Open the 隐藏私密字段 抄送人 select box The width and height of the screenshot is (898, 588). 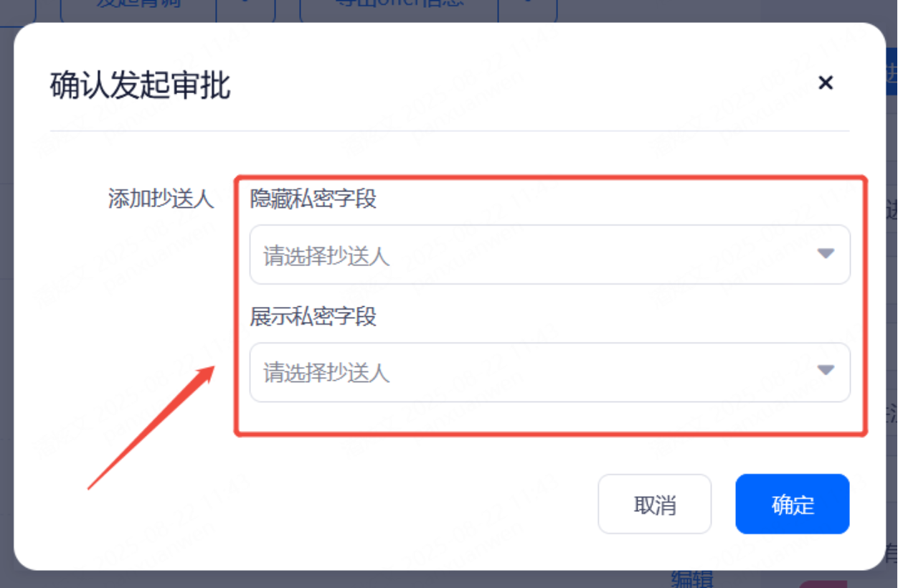point(549,255)
